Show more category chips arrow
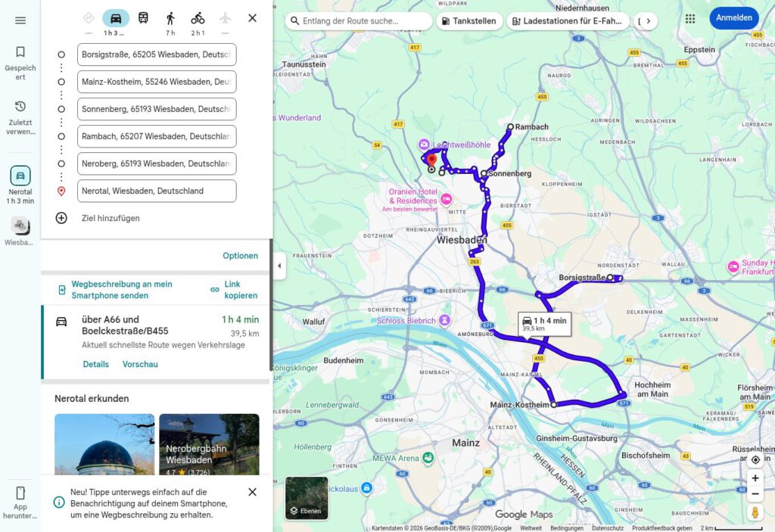The width and height of the screenshot is (775, 532). 648,21
